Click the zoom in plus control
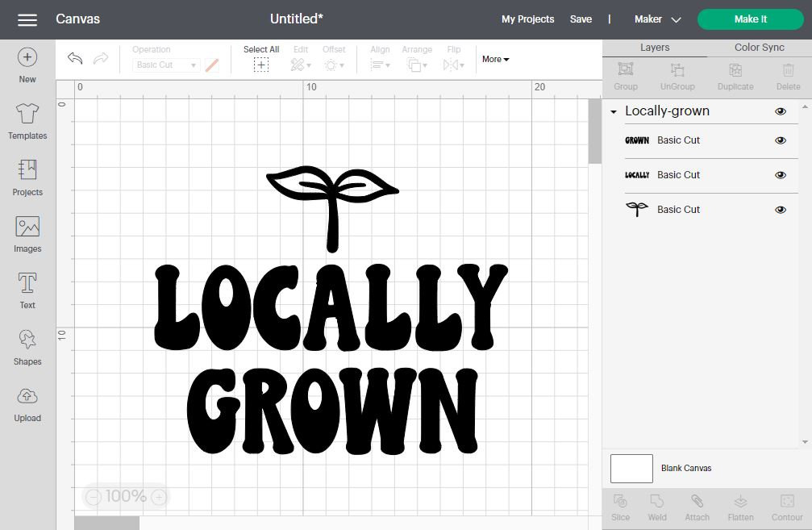Screen dimensions: 812x530 click(158, 497)
